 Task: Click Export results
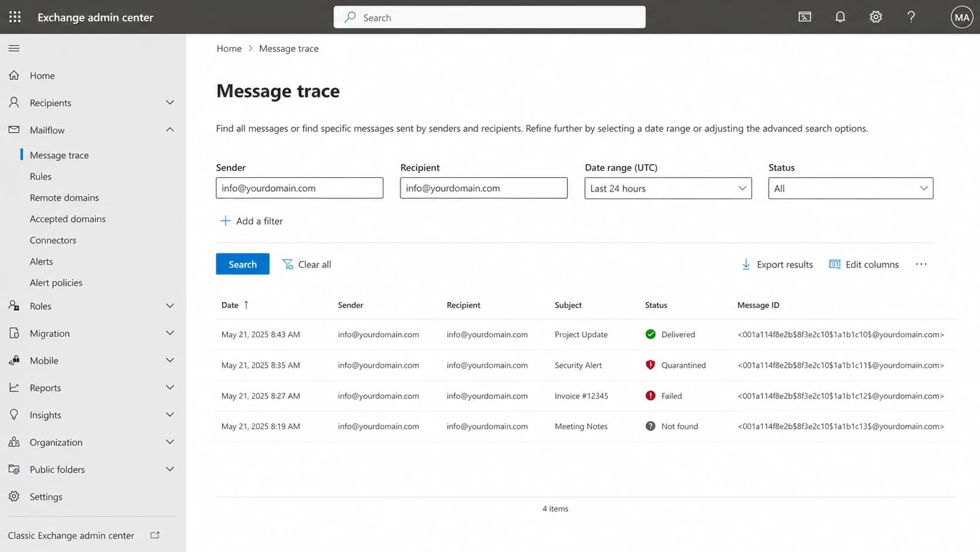click(x=777, y=264)
